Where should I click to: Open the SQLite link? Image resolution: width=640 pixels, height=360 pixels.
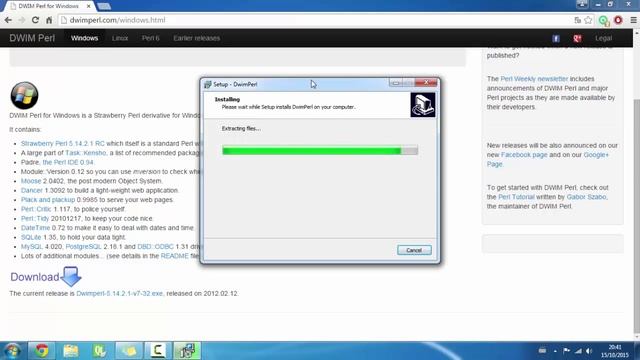[31, 237]
